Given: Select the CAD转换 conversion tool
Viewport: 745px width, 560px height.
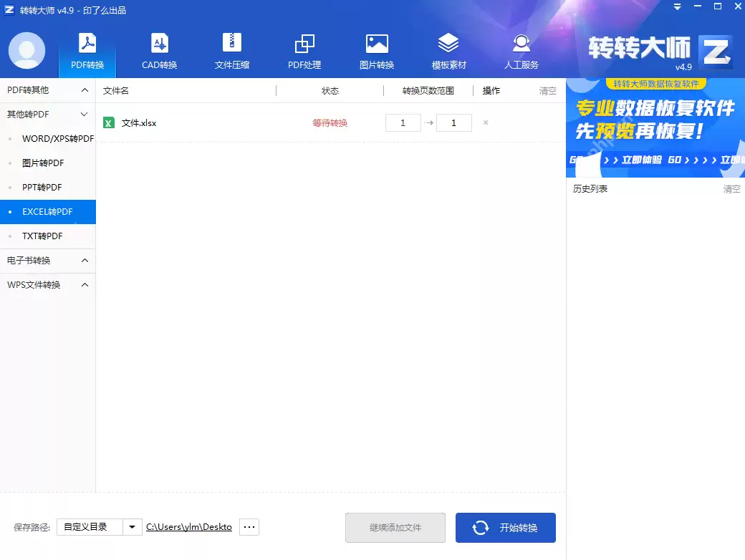Looking at the screenshot, I should [158, 50].
